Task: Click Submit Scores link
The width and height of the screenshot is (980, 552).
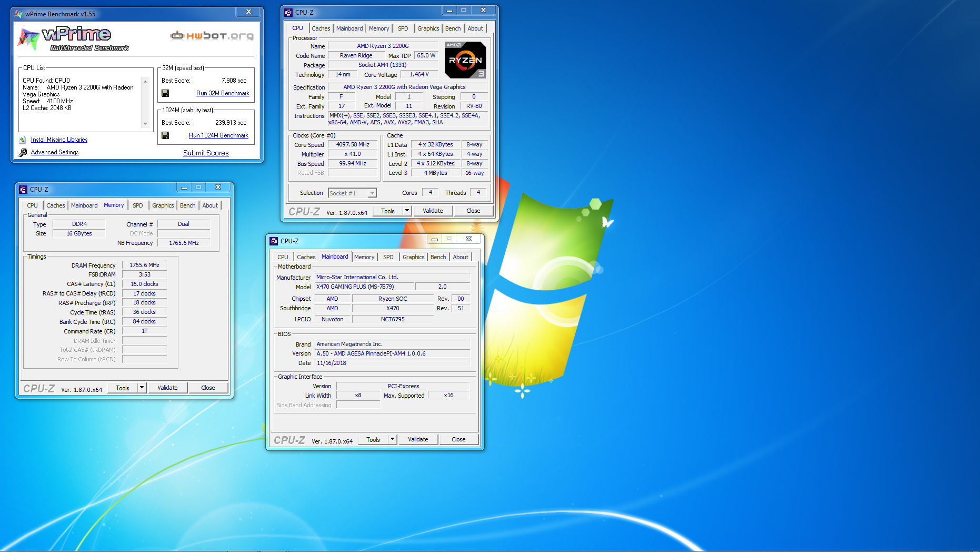Action: pyautogui.click(x=206, y=153)
